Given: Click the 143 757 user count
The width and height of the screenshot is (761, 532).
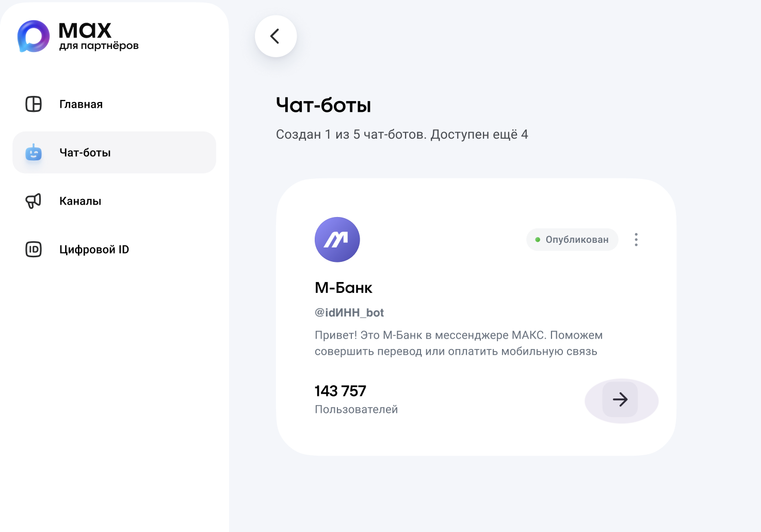Looking at the screenshot, I should point(341,391).
